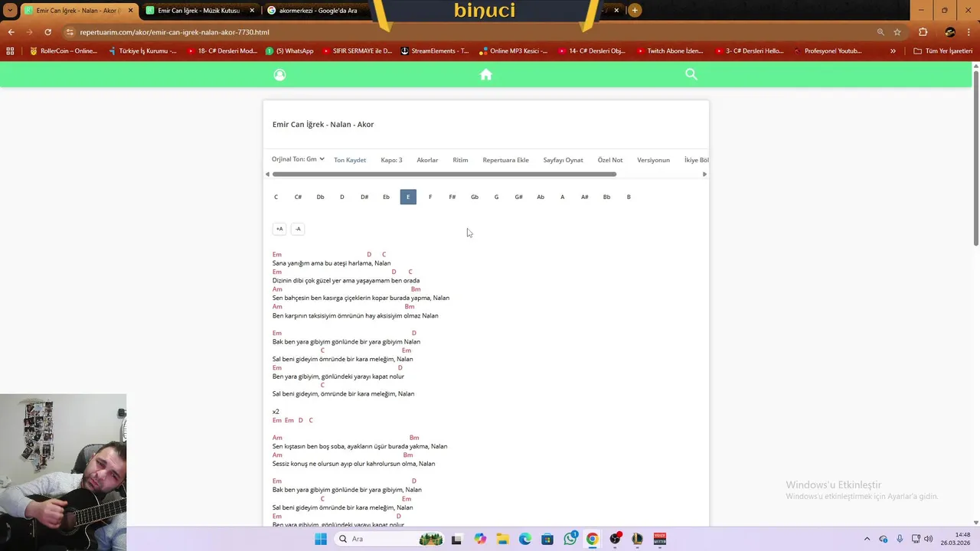Open WhatsApp bookmark
The height and width of the screenshot is (551, 980).
(289, 51)
